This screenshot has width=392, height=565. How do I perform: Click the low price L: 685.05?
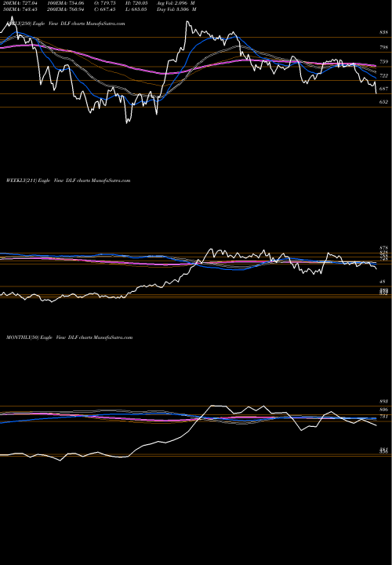pos(137,9)
